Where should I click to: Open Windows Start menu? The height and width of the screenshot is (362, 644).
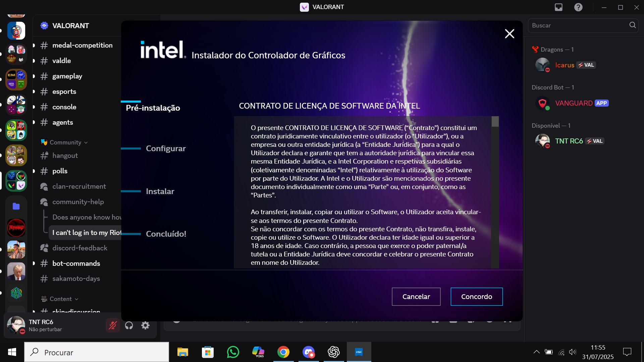pyautogui.click(x=12, y=352)
